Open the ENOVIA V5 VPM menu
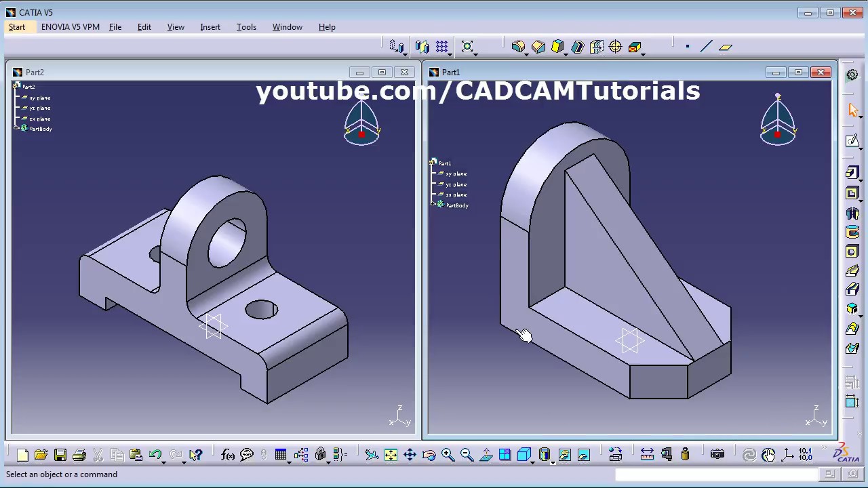The image size is (868, 488). click(x=71, y=27)
